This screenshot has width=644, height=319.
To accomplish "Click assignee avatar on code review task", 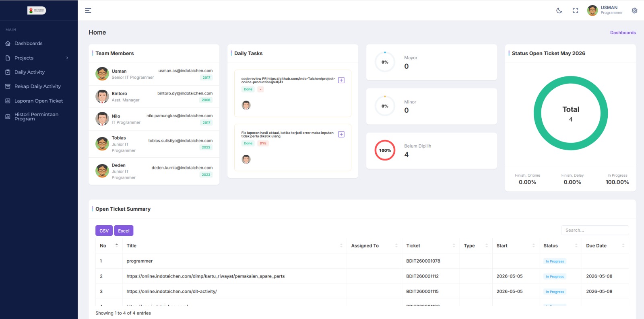I will point(246,105).
